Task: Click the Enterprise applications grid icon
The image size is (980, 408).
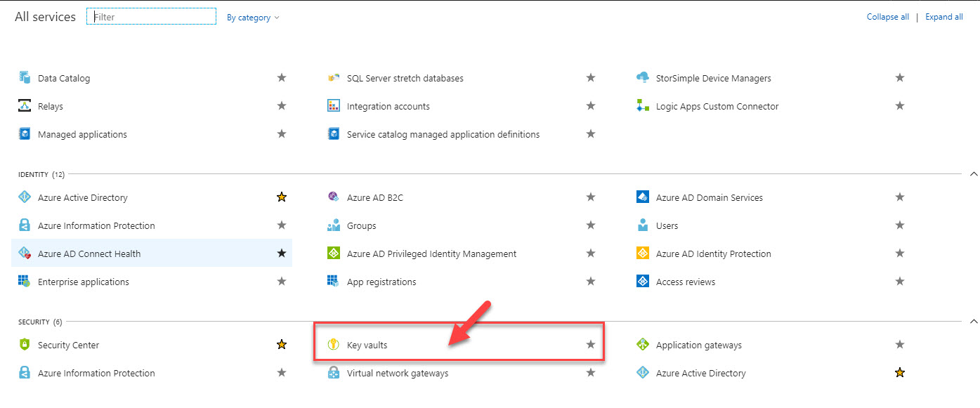Action: [x=25, y=282]
